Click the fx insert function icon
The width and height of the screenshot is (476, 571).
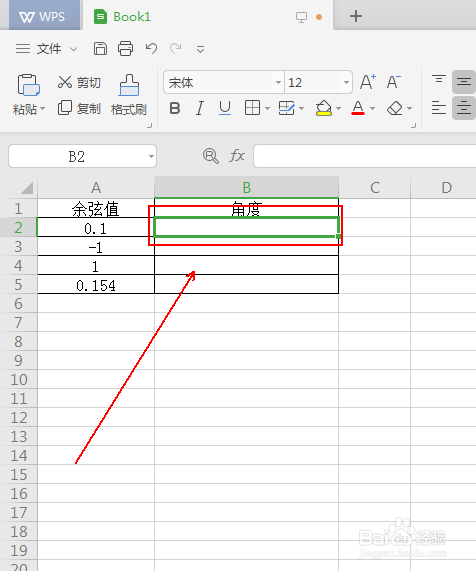[x=237, y=156]
